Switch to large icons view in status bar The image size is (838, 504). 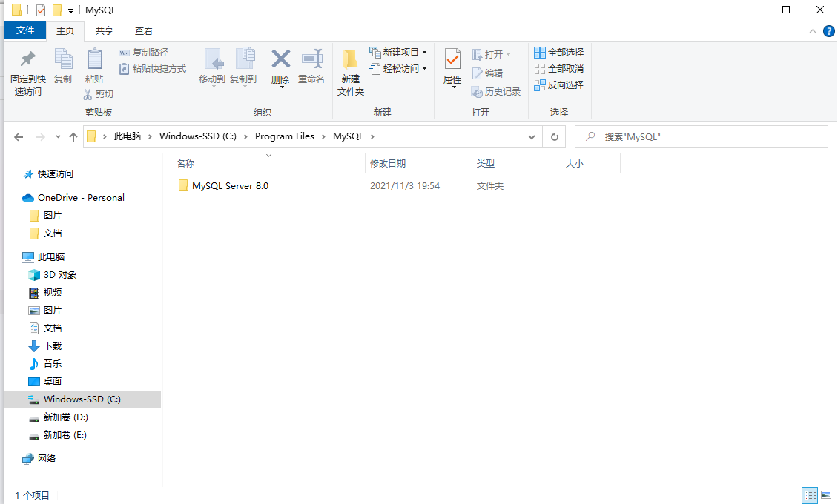[x=826, y=495]
